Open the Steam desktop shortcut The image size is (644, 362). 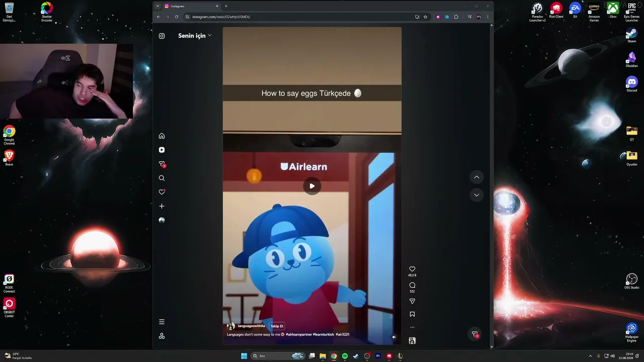[x=631, y=35]
